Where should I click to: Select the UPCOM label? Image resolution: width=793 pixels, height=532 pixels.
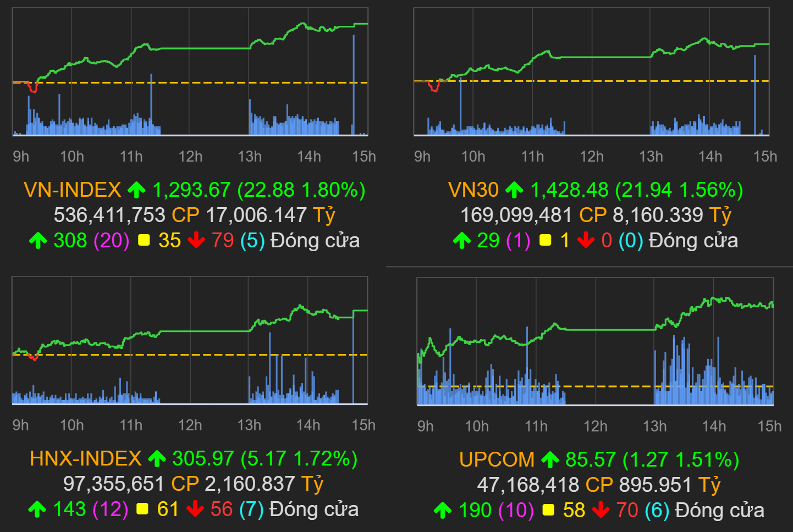(497, 460)
